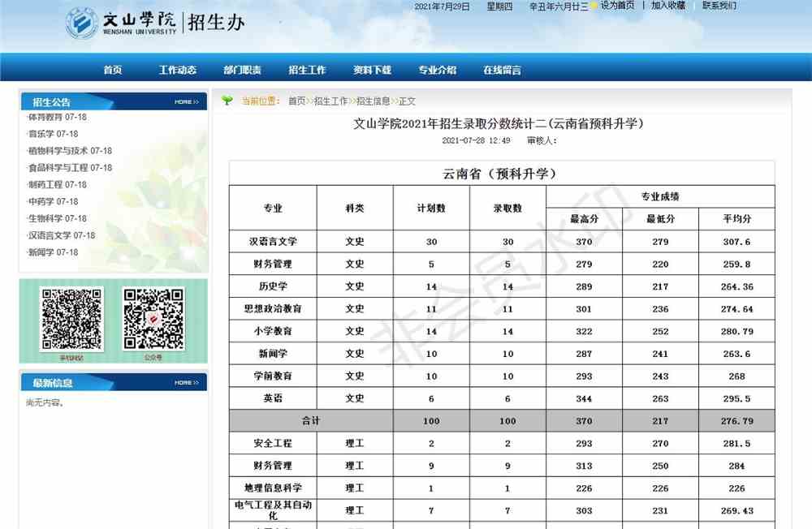Click the 专业成绩 column group header
The width and height of the screenshot is (812, 529).
[x=660, y=196]
